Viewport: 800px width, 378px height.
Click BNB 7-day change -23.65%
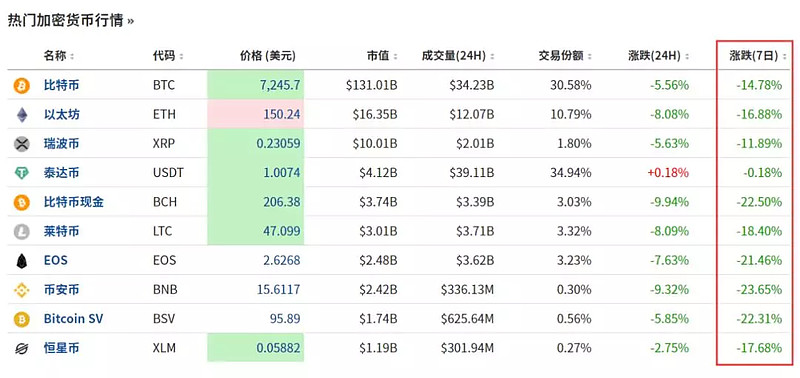click(759, 290)
